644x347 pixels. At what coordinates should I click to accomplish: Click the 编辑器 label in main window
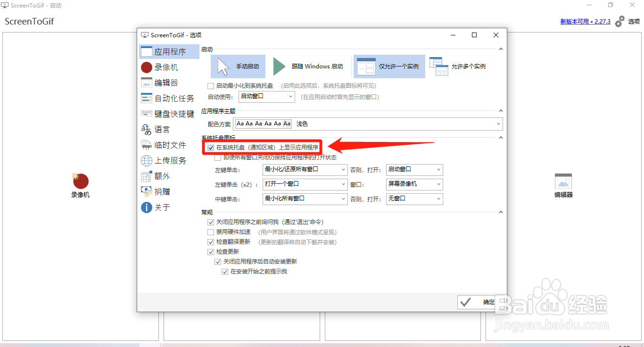[x=563, y=195]
